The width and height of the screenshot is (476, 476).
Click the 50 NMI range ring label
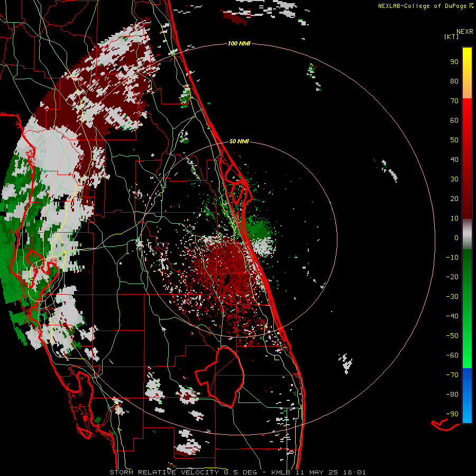click(x=239, y=141)
